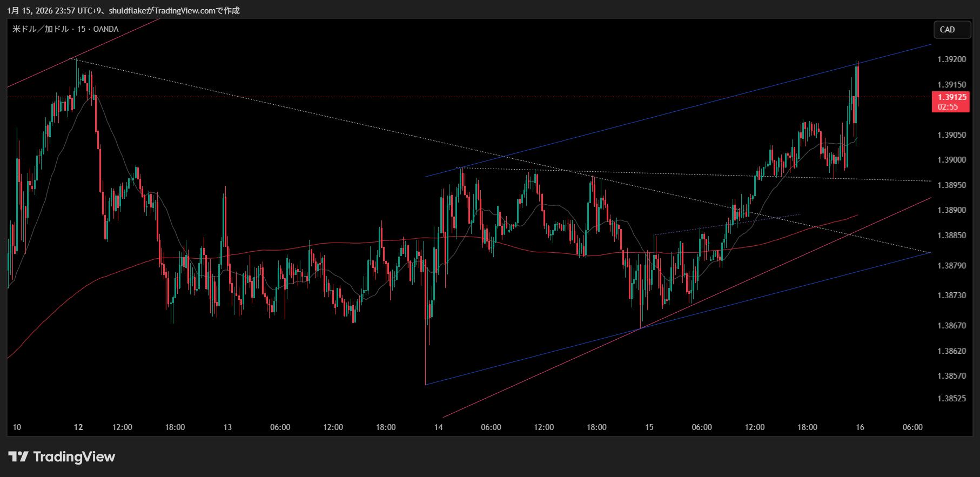
Task: Click the shuldflake TradingView.com header caption
Action: point(123,10)
